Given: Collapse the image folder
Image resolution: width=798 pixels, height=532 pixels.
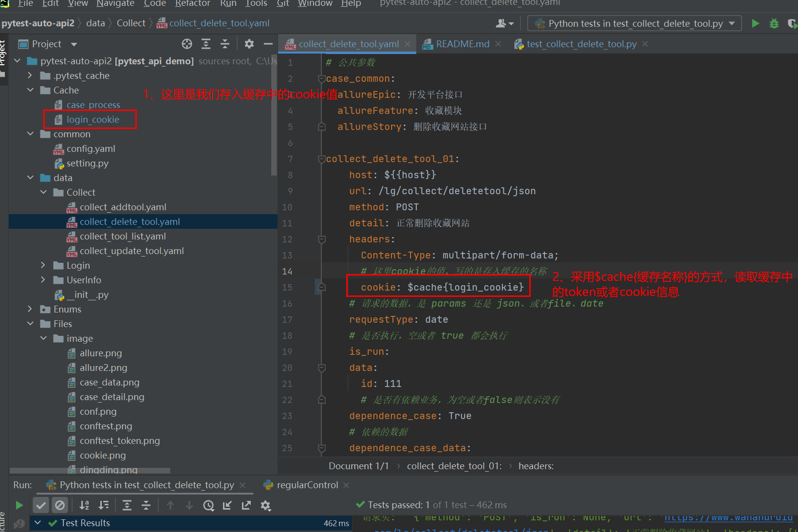Looking at the screenshot, I should [43, 338].
